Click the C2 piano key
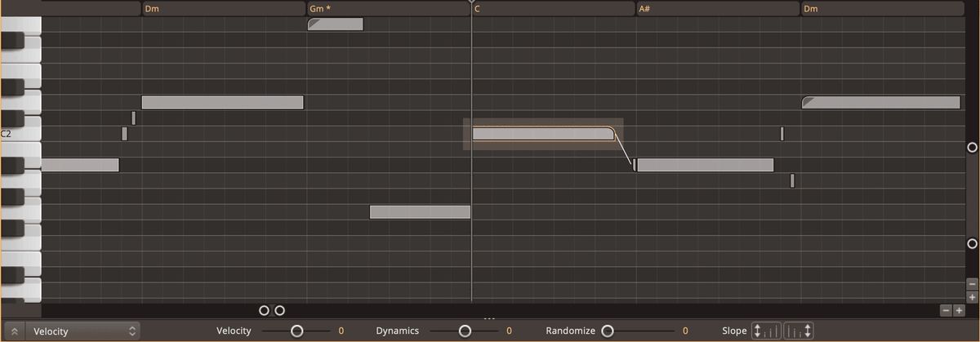980x342 pixels. click(x=20, y=134)
